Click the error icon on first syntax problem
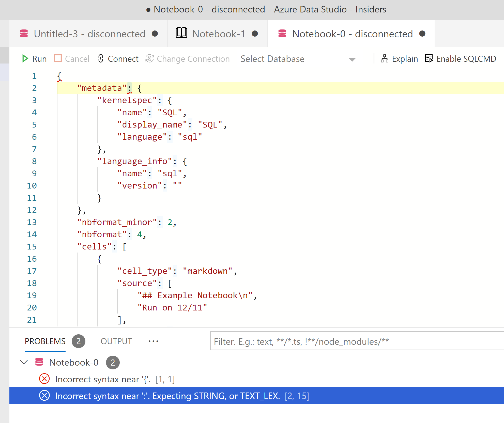This screenshot has height=423, width=504. 44,379
